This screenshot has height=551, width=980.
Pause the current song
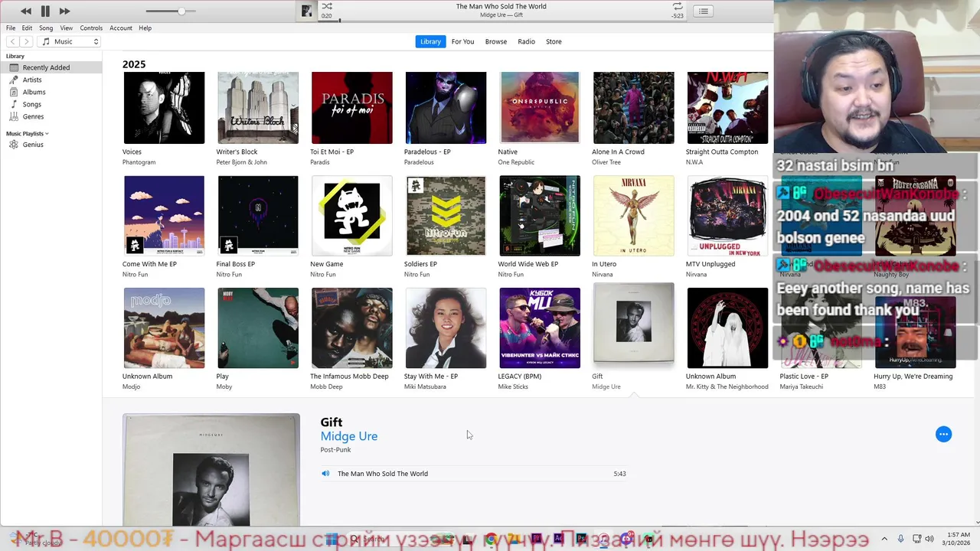pos(45,11)
